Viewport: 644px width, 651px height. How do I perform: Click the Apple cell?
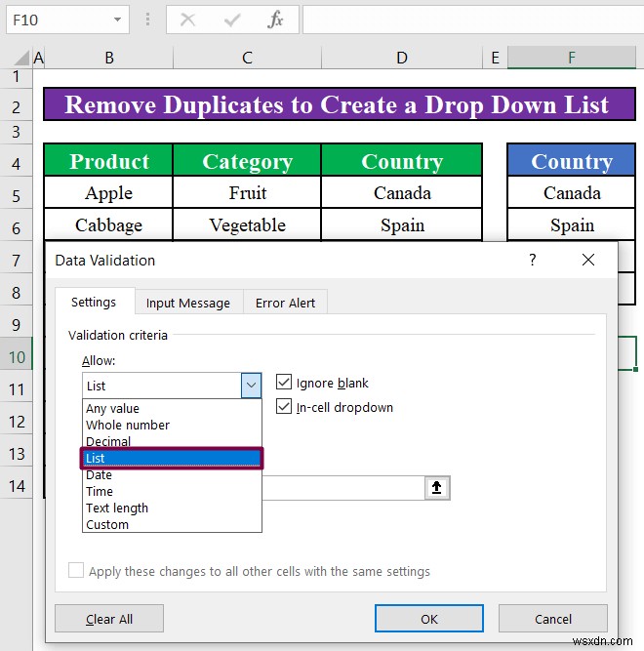(108, 192)
